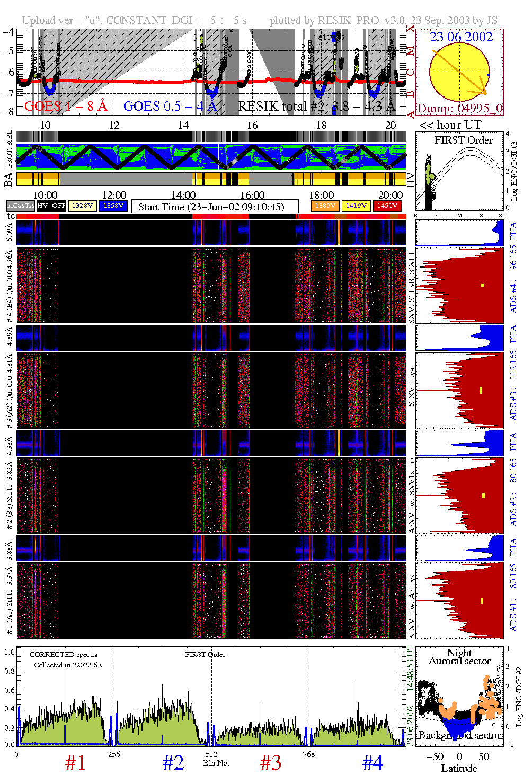Click the blue 1358V legend box
532x783 pixels.
pyautogui.click(x=113, y=206)
